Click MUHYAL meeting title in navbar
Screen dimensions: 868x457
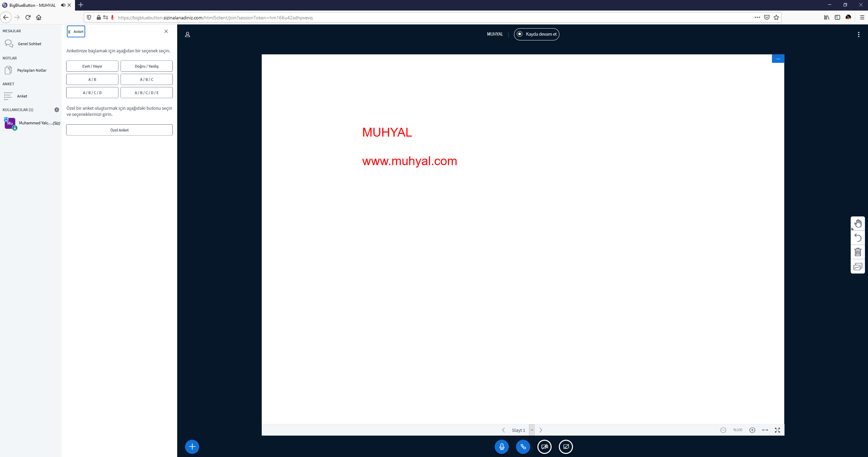495,34
